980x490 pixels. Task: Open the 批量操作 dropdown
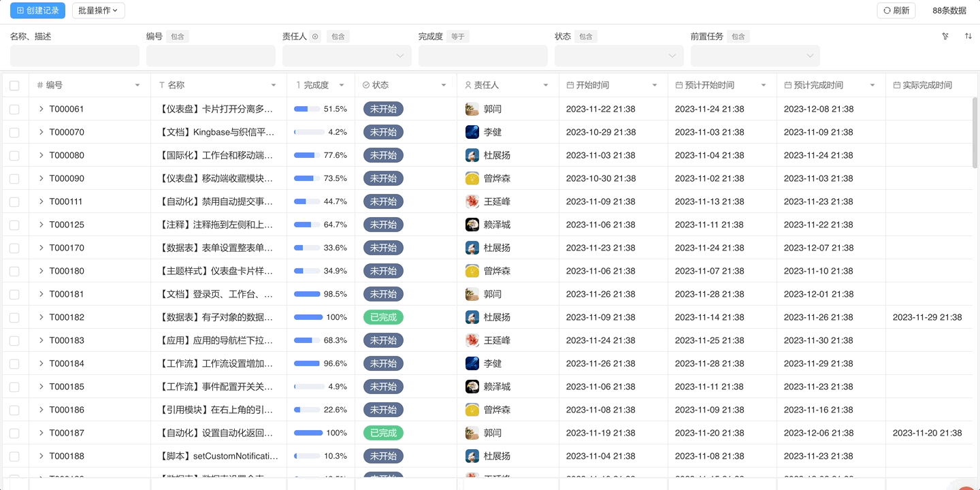[98, 10]
